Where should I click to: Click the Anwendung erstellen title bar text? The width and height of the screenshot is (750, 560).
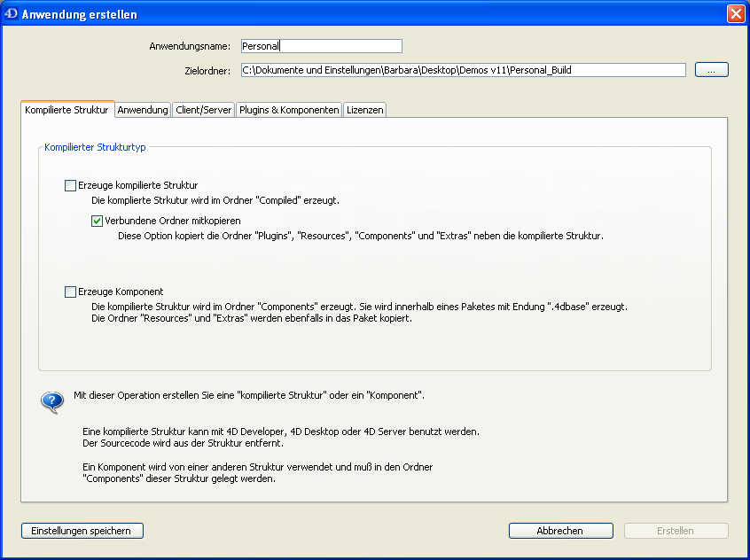79,15
